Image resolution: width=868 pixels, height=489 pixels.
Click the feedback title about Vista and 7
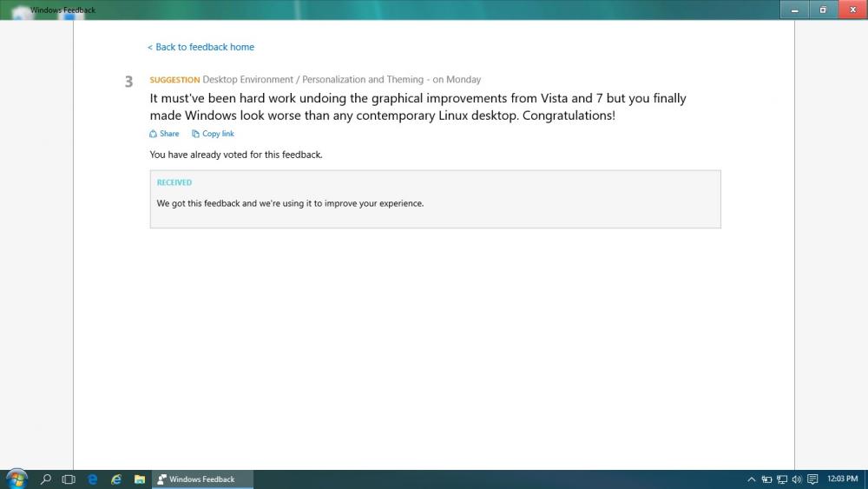[x=418, y=106]
